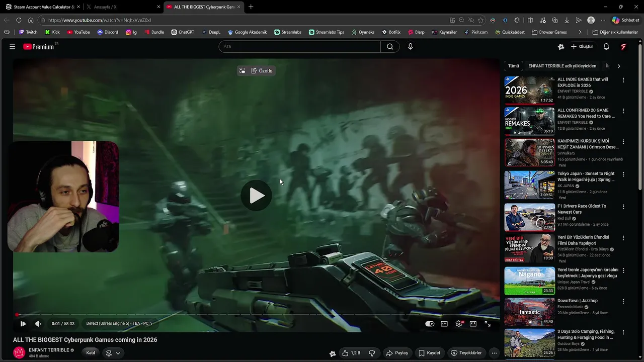The width and height of the screenshot is (644, 362).
Task: Select the Tümü filter chip
Action: pos(513,66)
